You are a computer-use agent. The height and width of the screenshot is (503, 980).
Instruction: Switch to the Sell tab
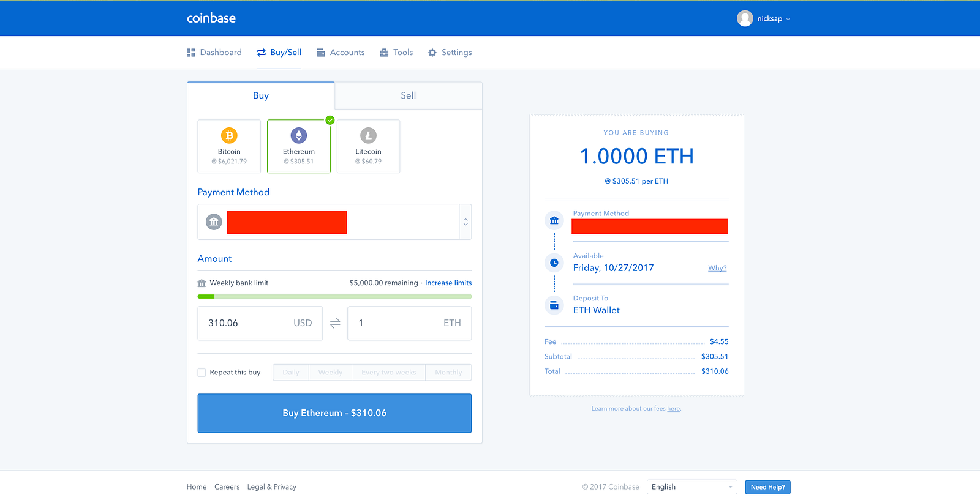tap(409, 95)
